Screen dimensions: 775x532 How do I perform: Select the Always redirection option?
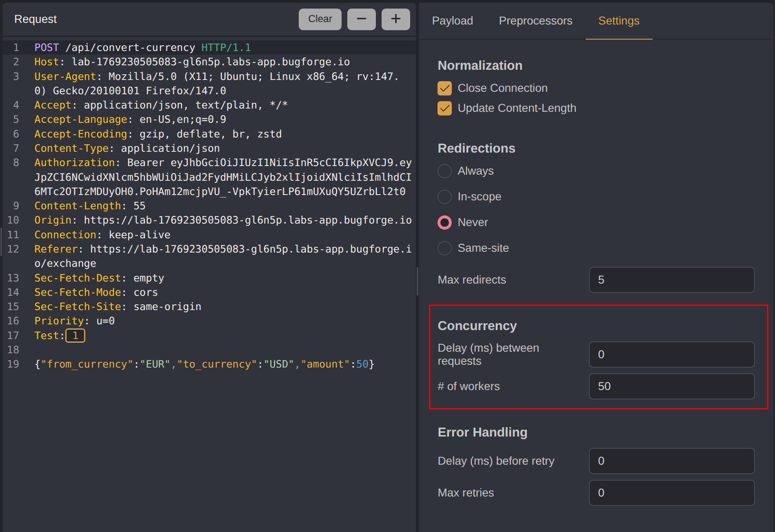pyautogui.click(x=444, y=171)
